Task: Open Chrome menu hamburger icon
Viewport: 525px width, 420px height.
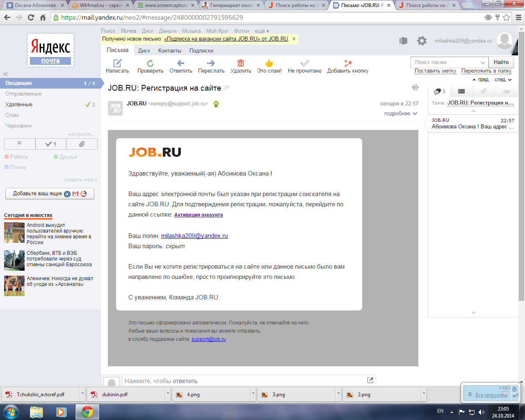Action: point(518,17)
